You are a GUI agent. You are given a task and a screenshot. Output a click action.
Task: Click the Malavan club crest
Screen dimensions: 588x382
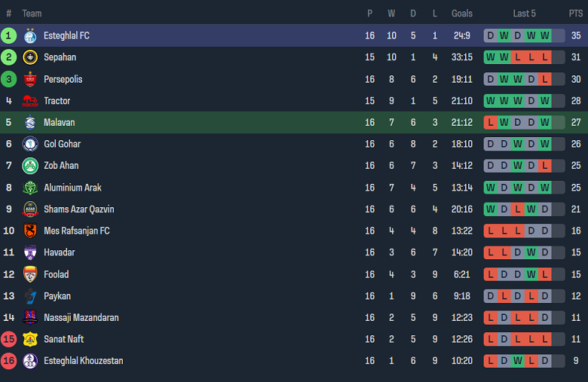(30, 123)
